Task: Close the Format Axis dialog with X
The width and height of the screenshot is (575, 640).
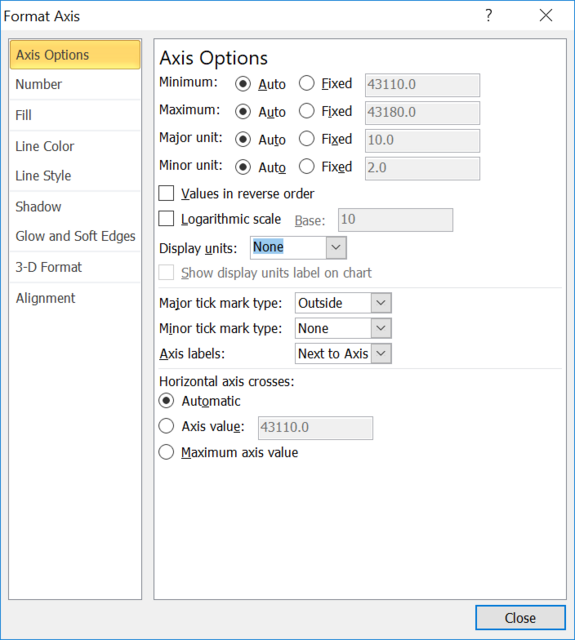Action: (x=546, y=16)
